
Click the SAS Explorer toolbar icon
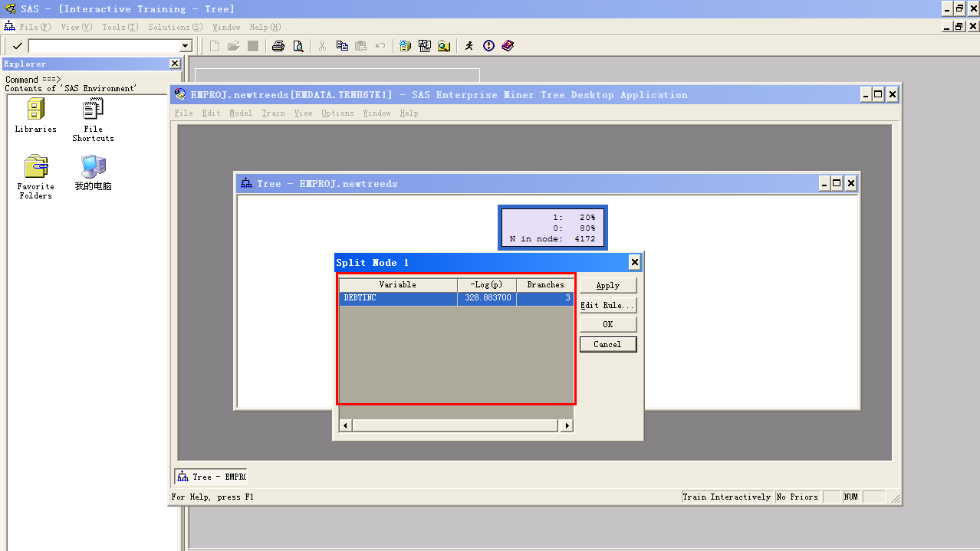point(425,46)
